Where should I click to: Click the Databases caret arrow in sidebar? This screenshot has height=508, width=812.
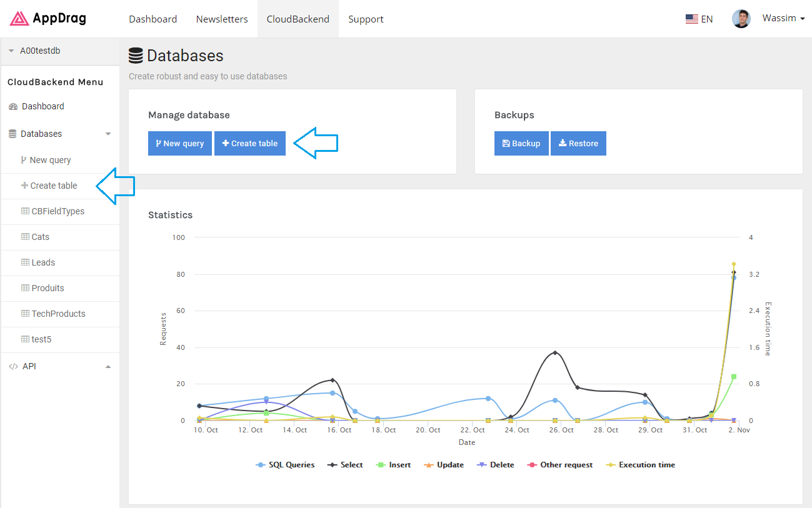pyautogui.click(x=108, y=134)
